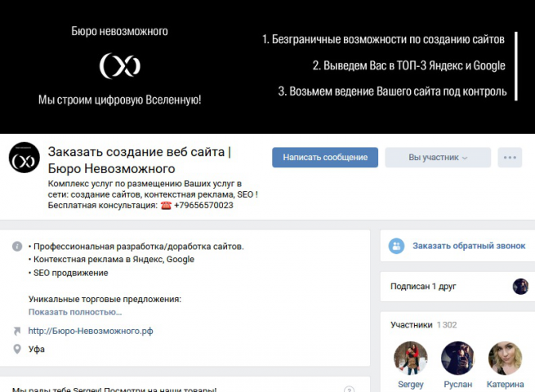Click Заказать обратный звонок link
The width and height of the screenshot is (535, 392).
(x=469, y=246)
